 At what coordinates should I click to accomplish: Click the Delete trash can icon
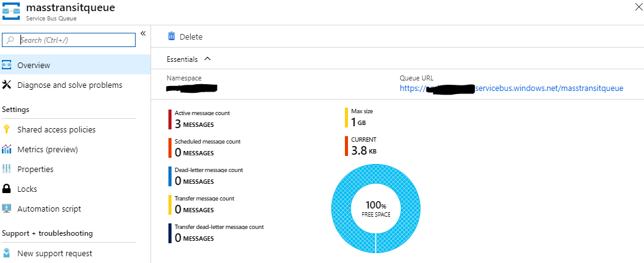point(172,37)
